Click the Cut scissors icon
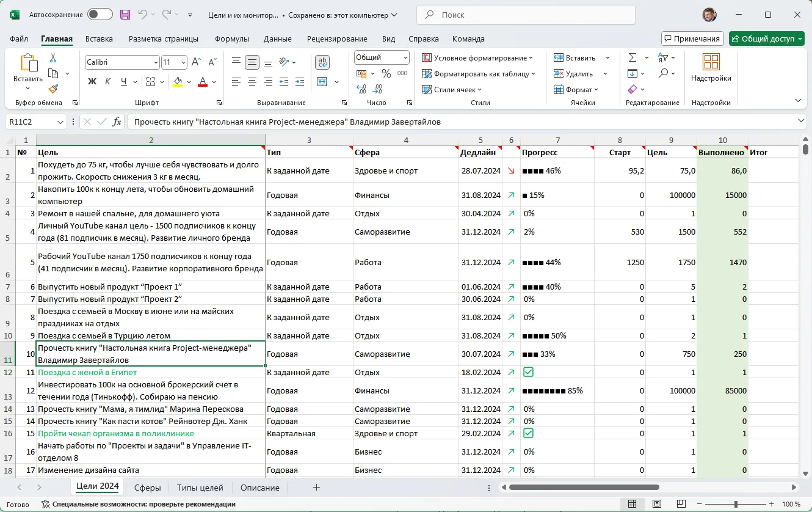 53,58
